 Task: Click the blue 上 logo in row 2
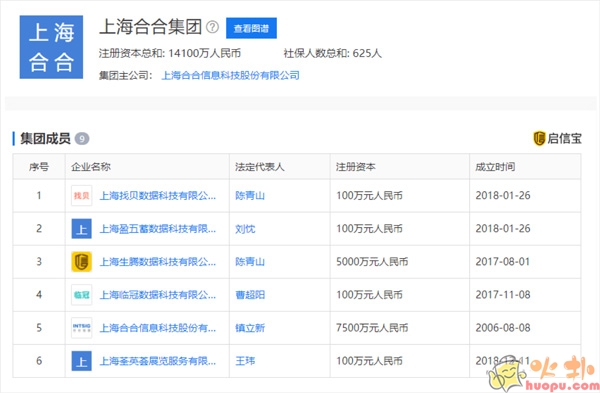pos(82,229)
